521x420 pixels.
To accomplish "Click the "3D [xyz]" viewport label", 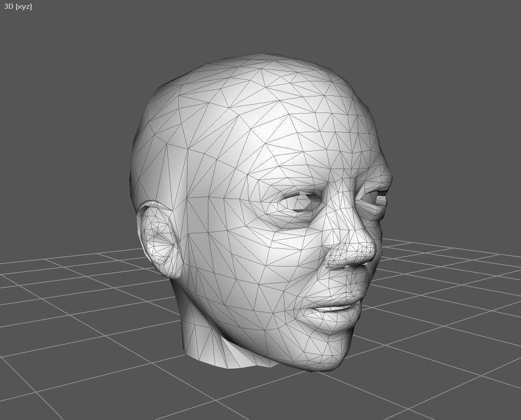I will (x=18, y=7).
